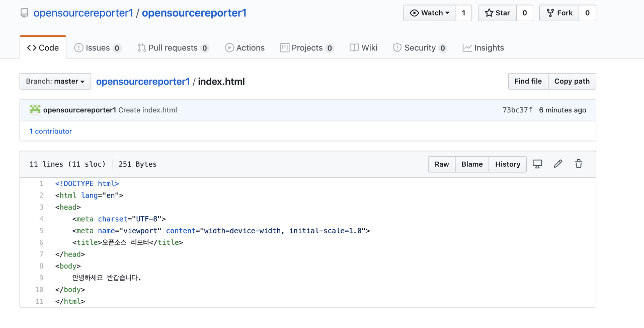This screenshot has height=328, width=644.
Task: Open the Create index.html commit message
Action: (x=147, y=110)
